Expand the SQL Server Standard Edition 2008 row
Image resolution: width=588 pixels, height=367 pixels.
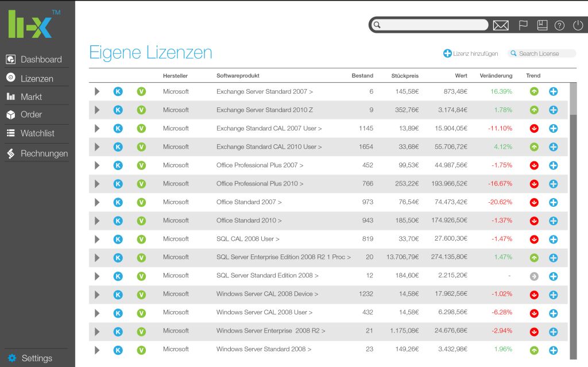click(97, 276)
